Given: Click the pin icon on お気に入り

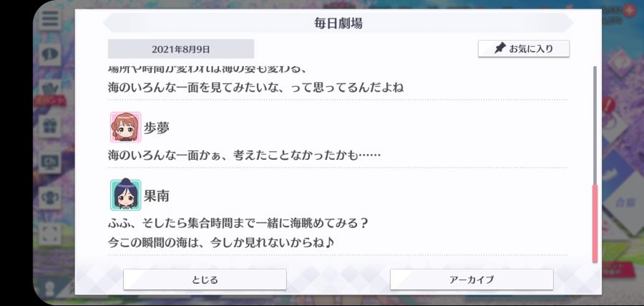Looking at the screenshot, I should [x=499, y=49].
